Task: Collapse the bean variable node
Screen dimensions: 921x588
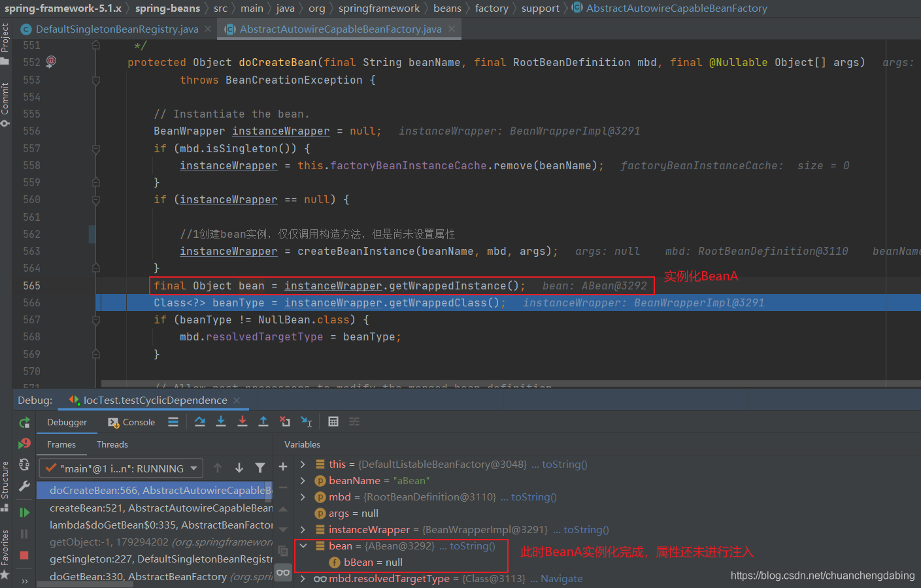Action: [x=303, y=546]
